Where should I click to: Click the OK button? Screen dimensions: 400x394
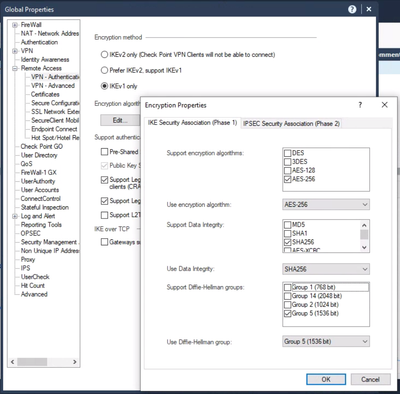326,379
